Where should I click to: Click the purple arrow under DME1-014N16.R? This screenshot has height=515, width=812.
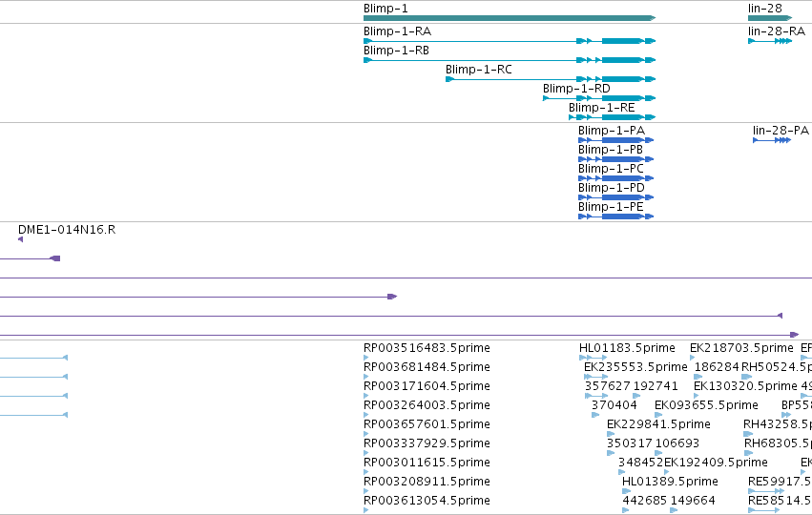pyautogui.click(x=20, y=239)
